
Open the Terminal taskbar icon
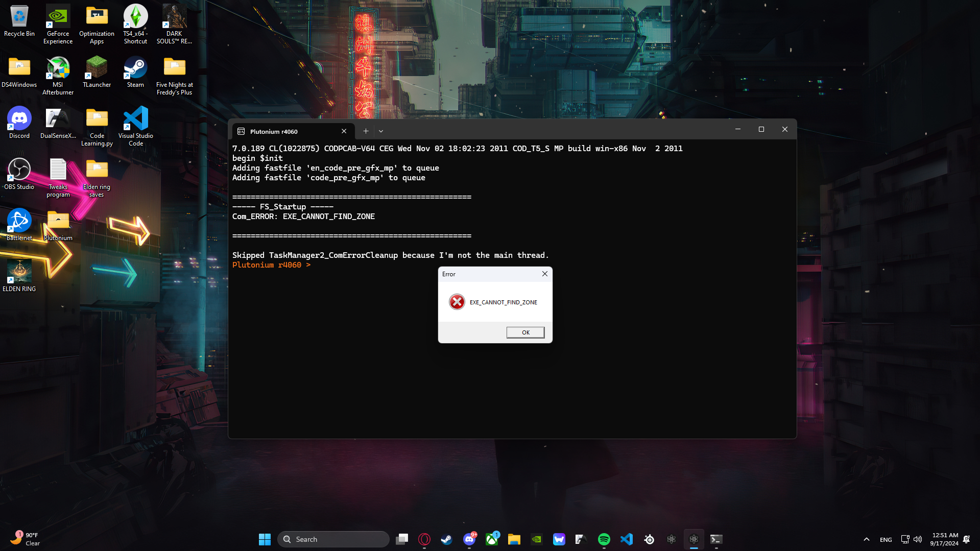tap(716, 539)
